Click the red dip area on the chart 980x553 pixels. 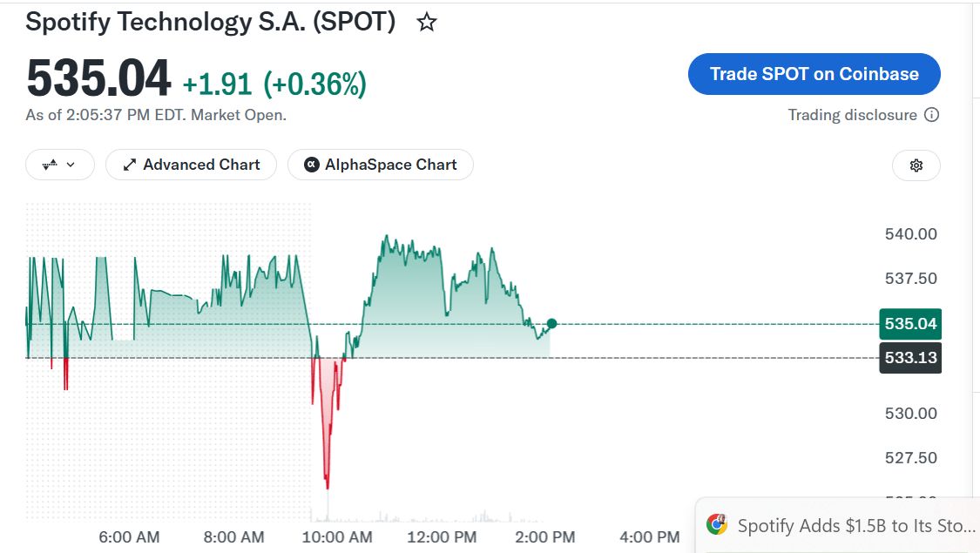point(327,406)
